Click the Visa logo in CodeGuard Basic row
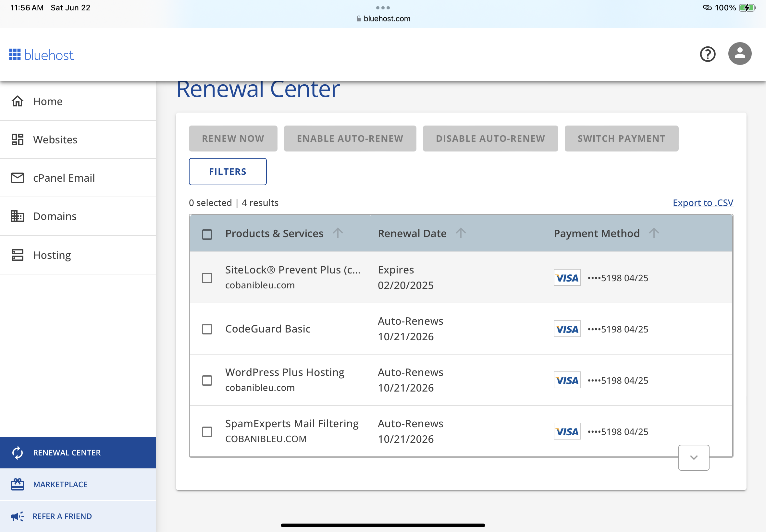 point(567,329)
